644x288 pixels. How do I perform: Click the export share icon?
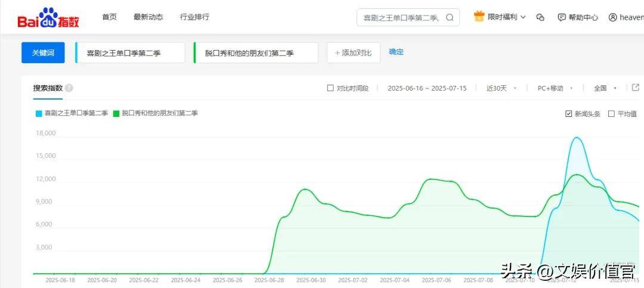click(x=636, y=87)
